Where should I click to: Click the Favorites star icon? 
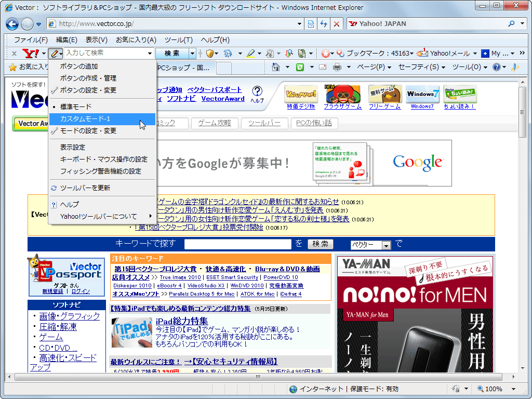(x=12, y=67)
